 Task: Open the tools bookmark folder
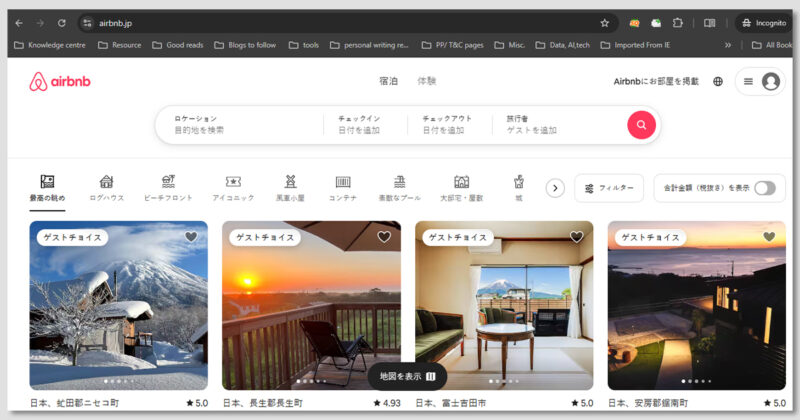[304, 45]
